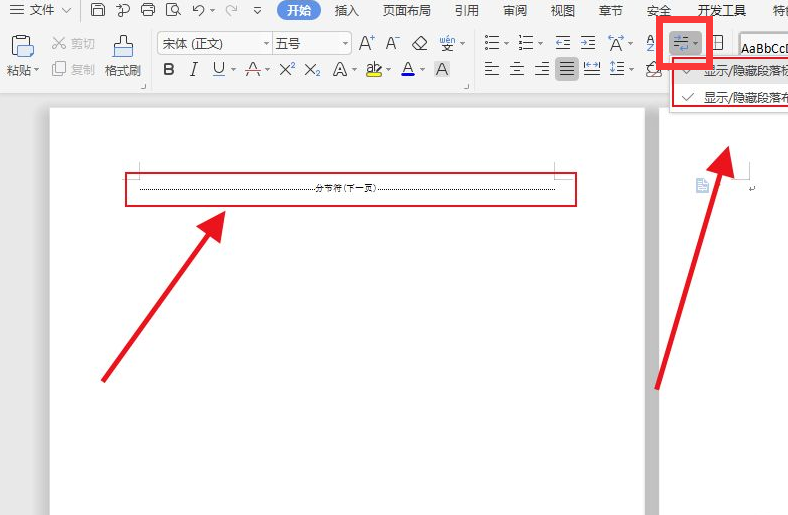Screen dimensions: 788x515
Task: Click Distributed alignment icon
Action: 592,69
